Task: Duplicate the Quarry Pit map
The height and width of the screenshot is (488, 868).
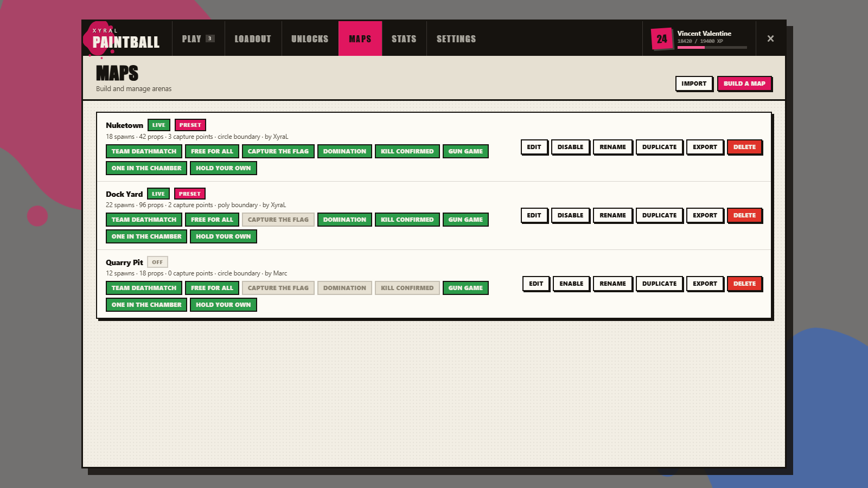Action: pyautogui.click(x=659, y=284)
